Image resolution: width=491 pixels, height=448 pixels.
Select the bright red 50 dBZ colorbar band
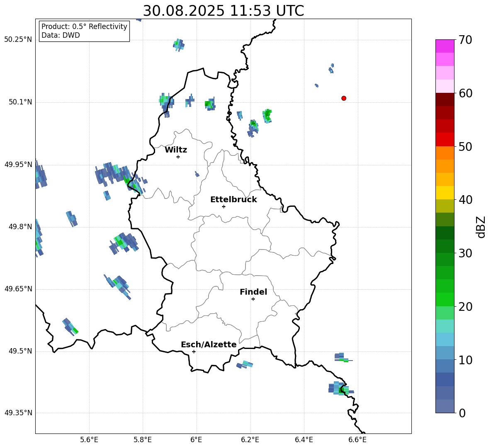click(445, 139)
